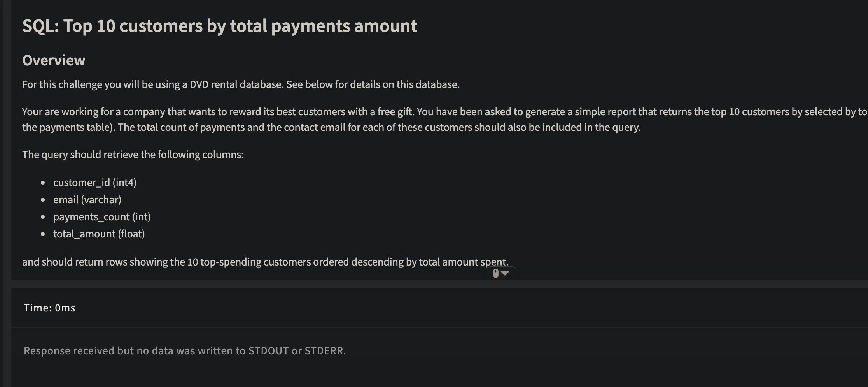
Task: Select the STDOUT response message text
Action: (x=184, y=350)
